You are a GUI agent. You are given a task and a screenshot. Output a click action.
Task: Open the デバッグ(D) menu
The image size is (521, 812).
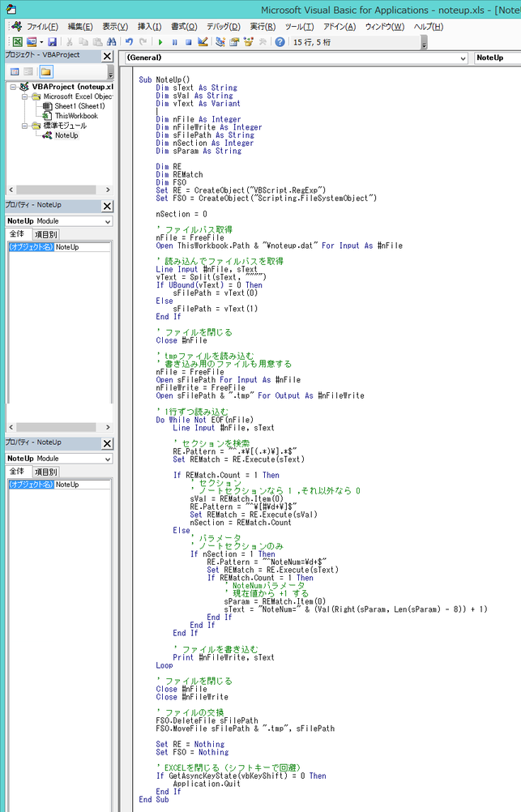coord(223,27)
